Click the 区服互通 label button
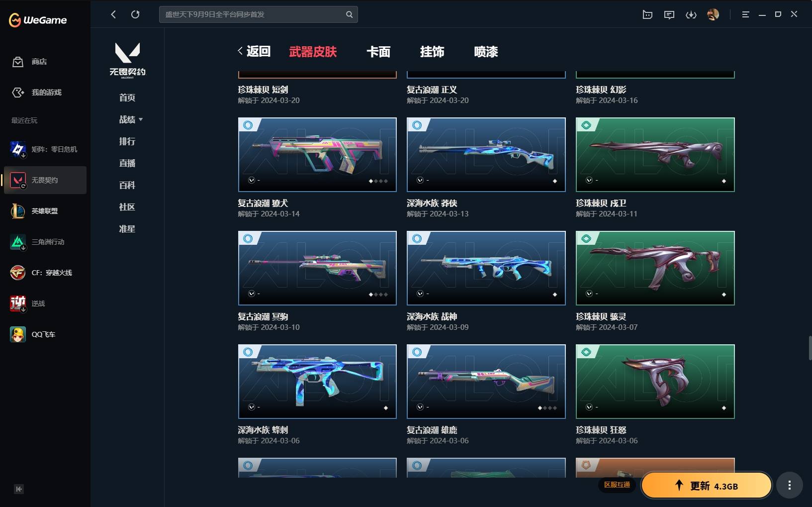The image size is (812, 507). coord(617,485)
